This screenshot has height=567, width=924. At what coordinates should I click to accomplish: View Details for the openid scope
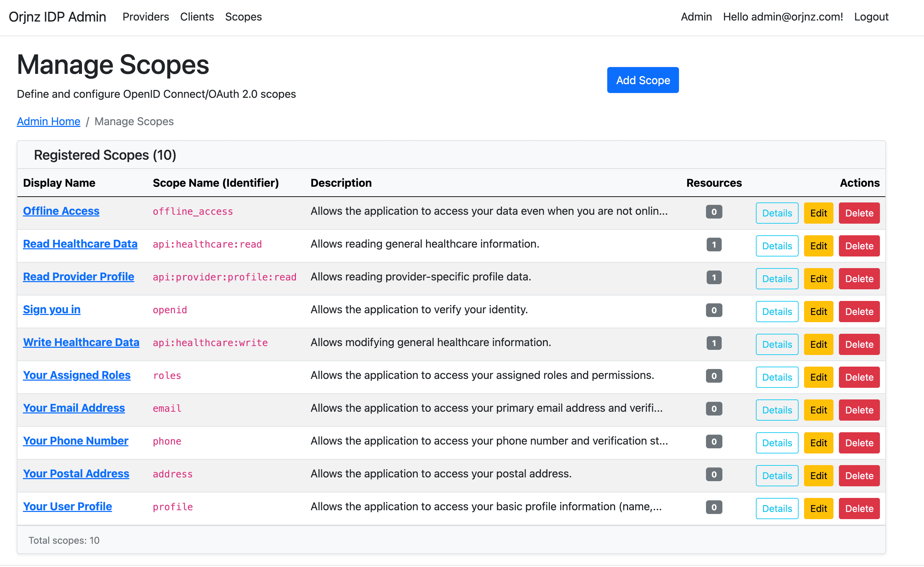click(x=777, y=312)
